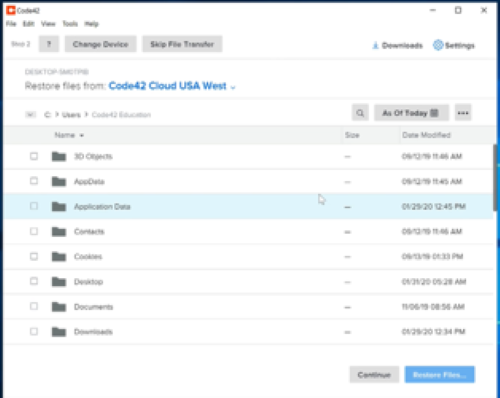Click the 01/31/20 05:28 AM date
The height and width of the screenshot is (398, 500).
tap(434, 282)
